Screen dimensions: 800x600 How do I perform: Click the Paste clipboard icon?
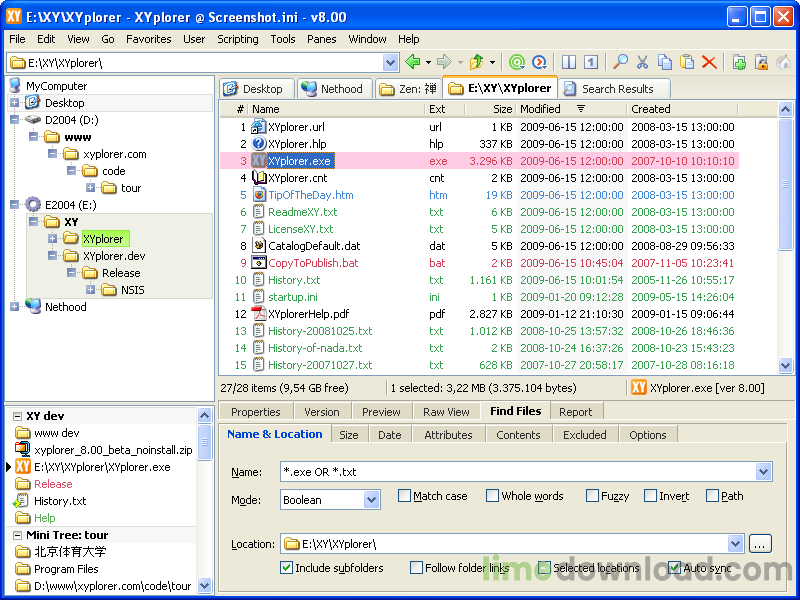pos(687,62)
